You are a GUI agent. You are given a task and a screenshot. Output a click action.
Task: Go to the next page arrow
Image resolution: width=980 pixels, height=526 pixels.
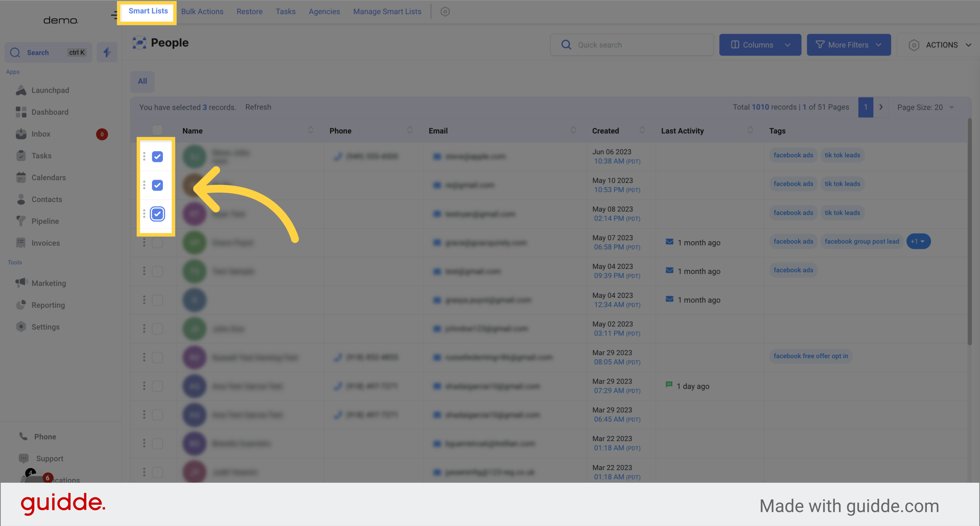[881, 107]
